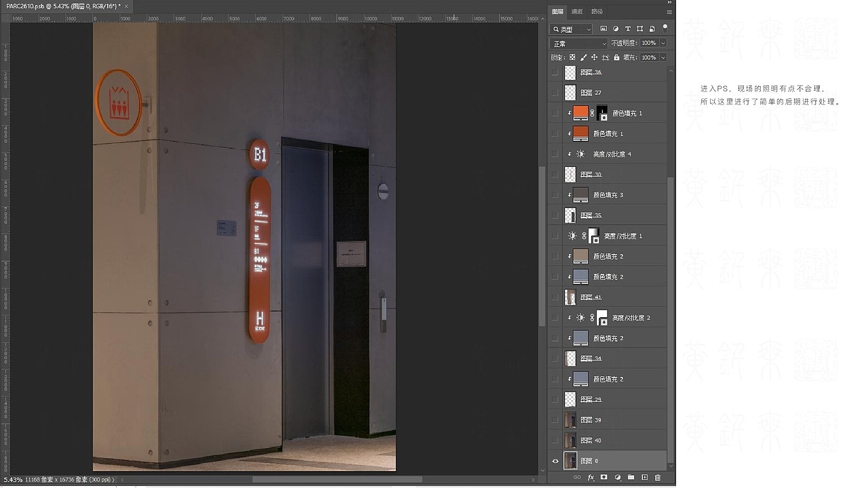
Task: Click the delete layer trash icon
Action: (658, 478)
